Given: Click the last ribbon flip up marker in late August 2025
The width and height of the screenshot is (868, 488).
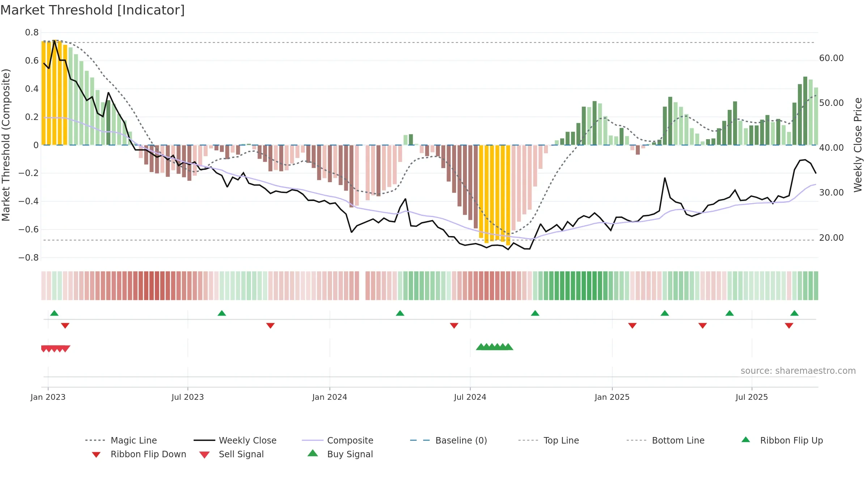Looking at the screenshot, I should (x=794, y=313).
